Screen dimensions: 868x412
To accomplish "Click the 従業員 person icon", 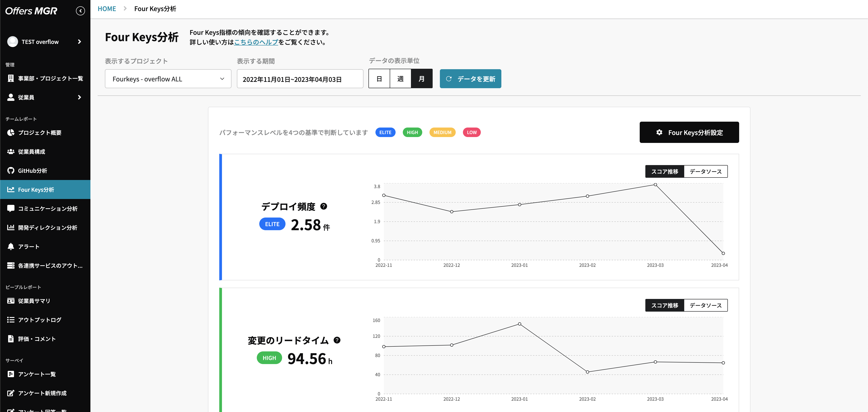I will 11,97.
